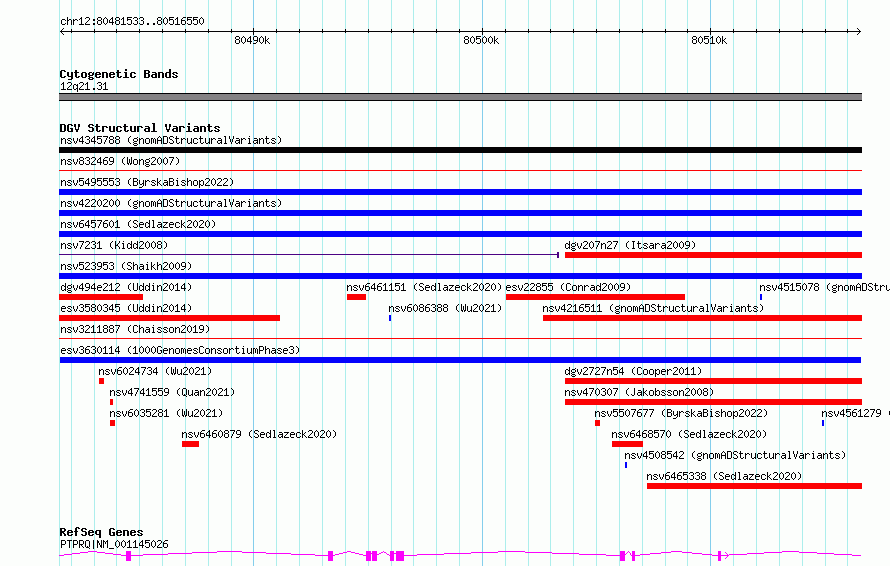The image size is (890, 566).
Task: Click the 80500k ruler position label
Action: click(x=481, y=40)
